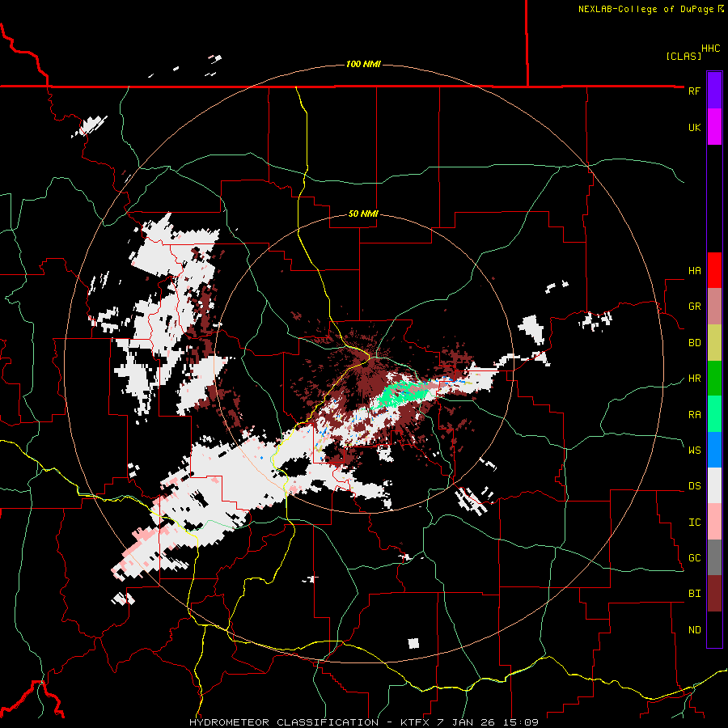Click the GC legend label
Viewport: 728px width, 728px height.
click(694, 557)
